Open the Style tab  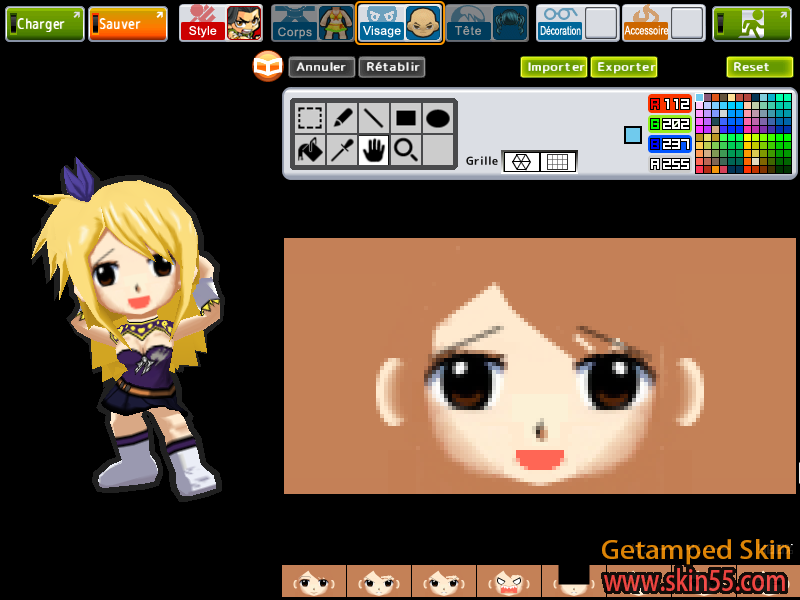tap(203, 23)
